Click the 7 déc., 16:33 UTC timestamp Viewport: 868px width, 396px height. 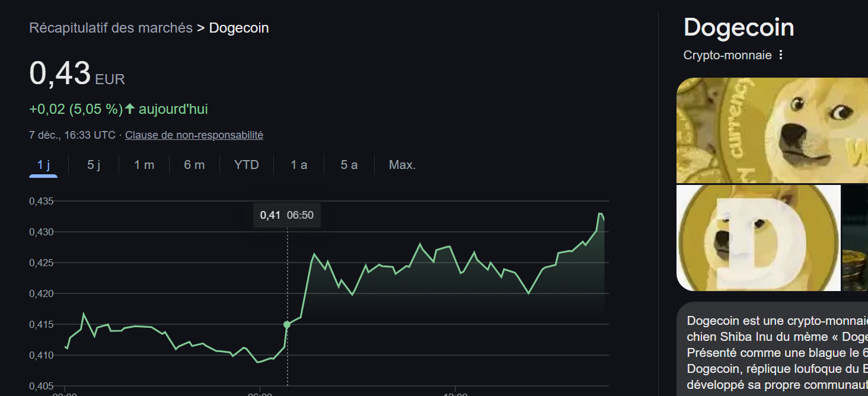click(72, 135)
